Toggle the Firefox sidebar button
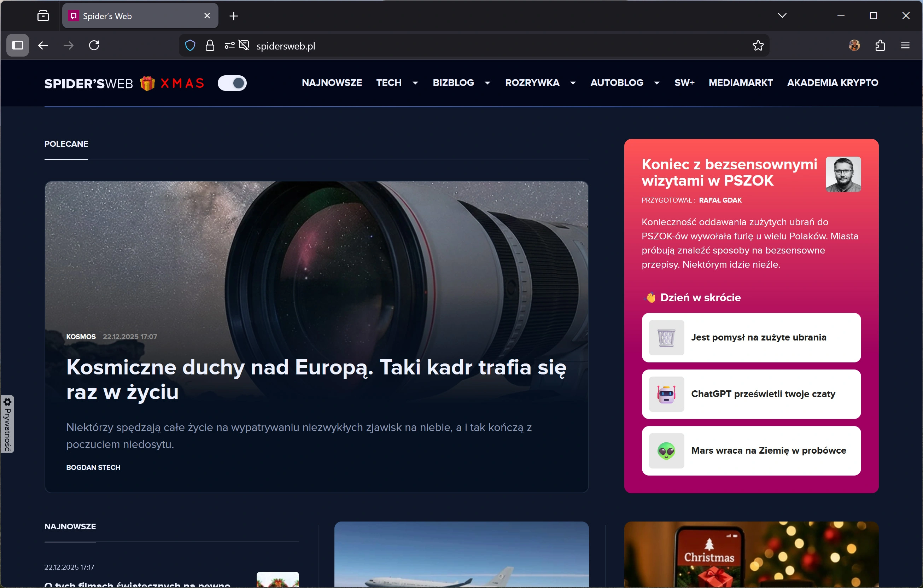This screenshot has height=588, width=923. 18,46
